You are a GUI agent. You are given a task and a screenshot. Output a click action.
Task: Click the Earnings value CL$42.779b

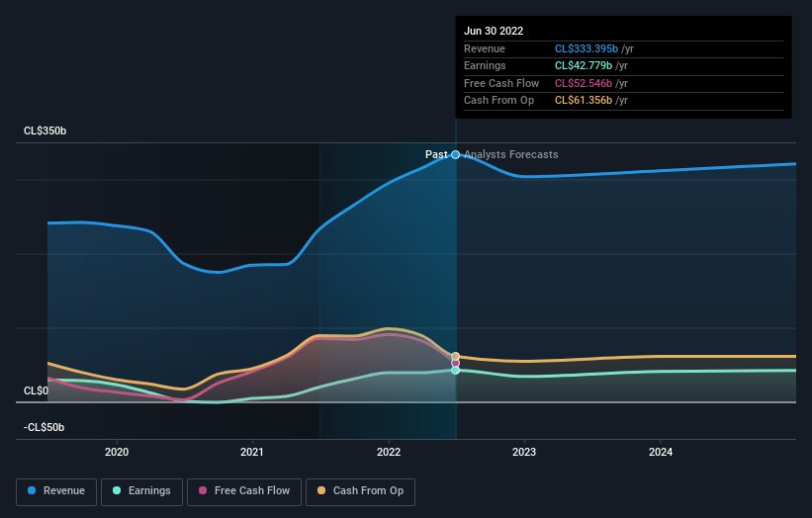pos(584,65)
